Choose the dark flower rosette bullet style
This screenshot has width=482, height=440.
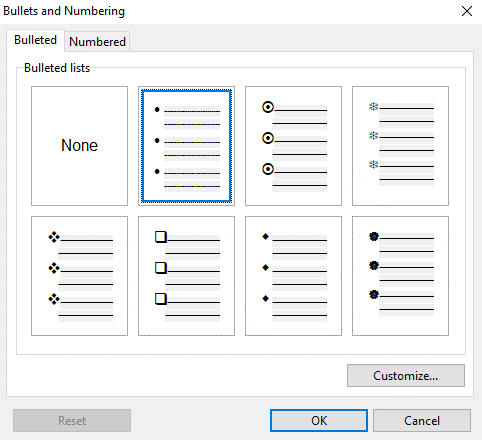pyautogui.click(x=400, y=276)
